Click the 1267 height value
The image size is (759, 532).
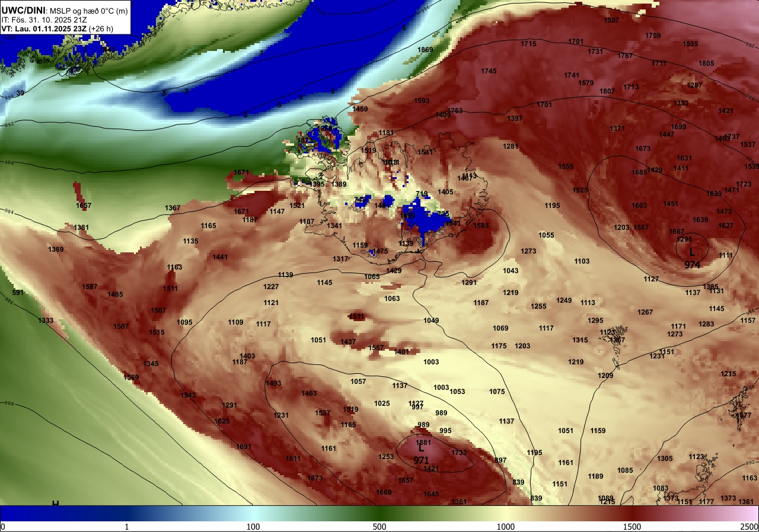[645, 312]
